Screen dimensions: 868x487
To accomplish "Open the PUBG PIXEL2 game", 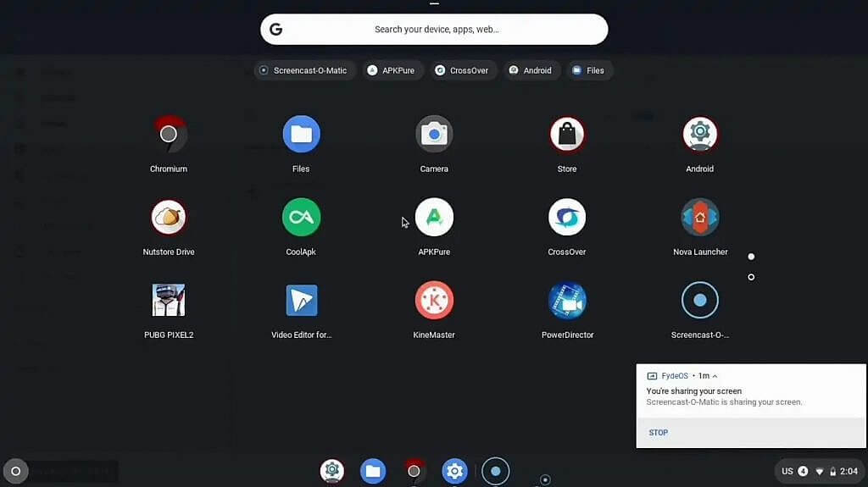I will coord(169,300).
